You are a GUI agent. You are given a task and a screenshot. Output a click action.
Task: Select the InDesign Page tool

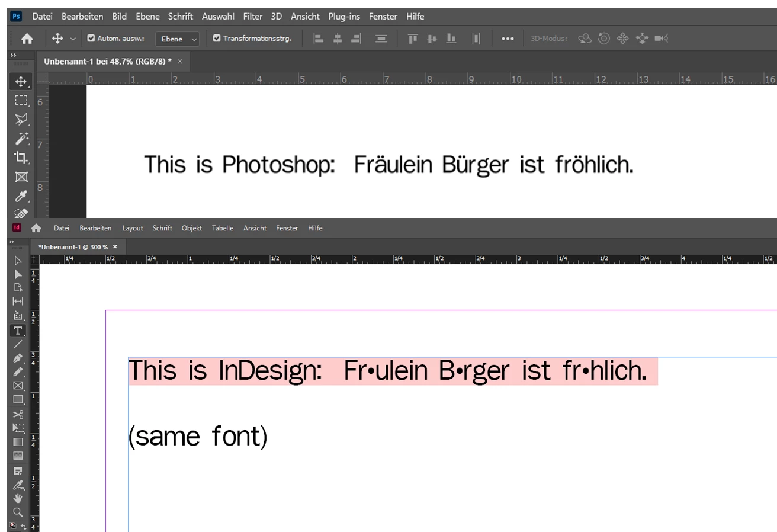(18, 288)
